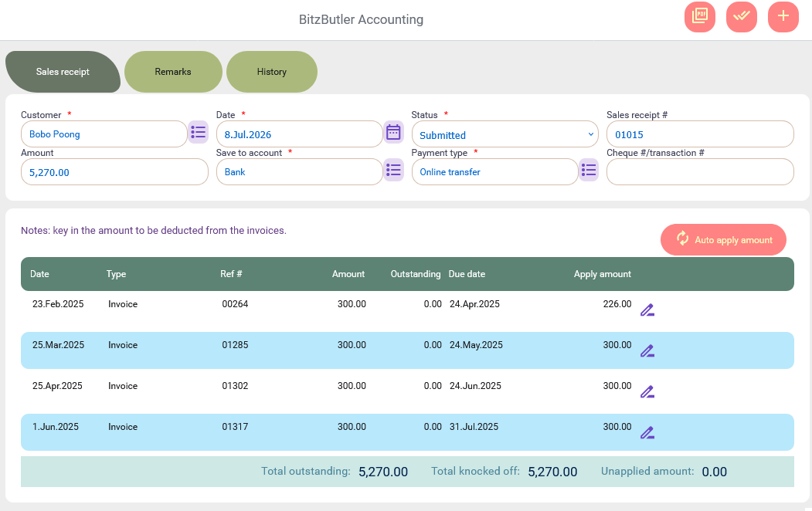Screen dimensions: 812x511
Task: Click the Customer field with Bobo Poong
Action: [x=104, y=134]
